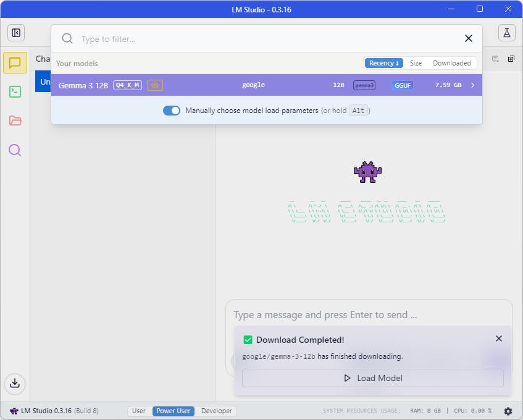
Task: Click the google publisher label
Action: click(253, 85)
